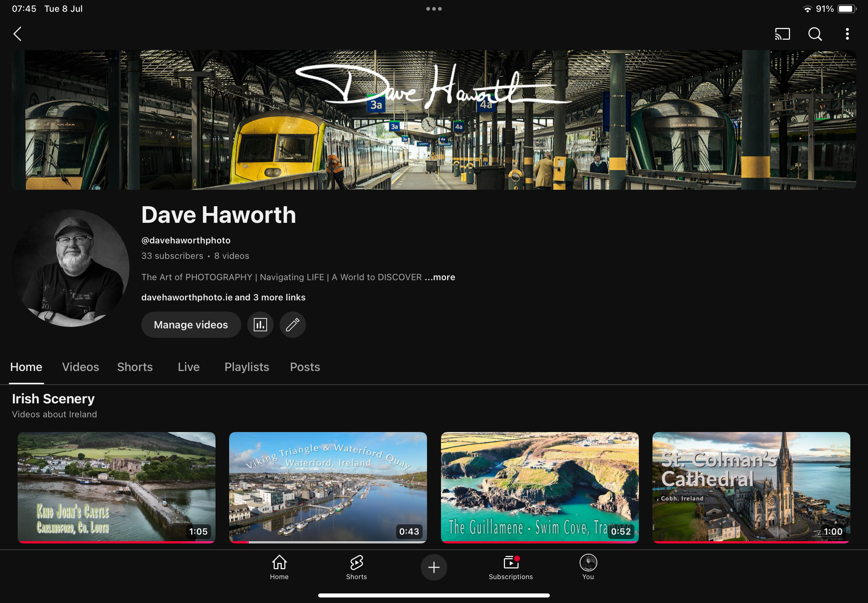Screen dimensions: 868x603
Task: Click the pencil edit channel icon
Action: click(292, 325)
